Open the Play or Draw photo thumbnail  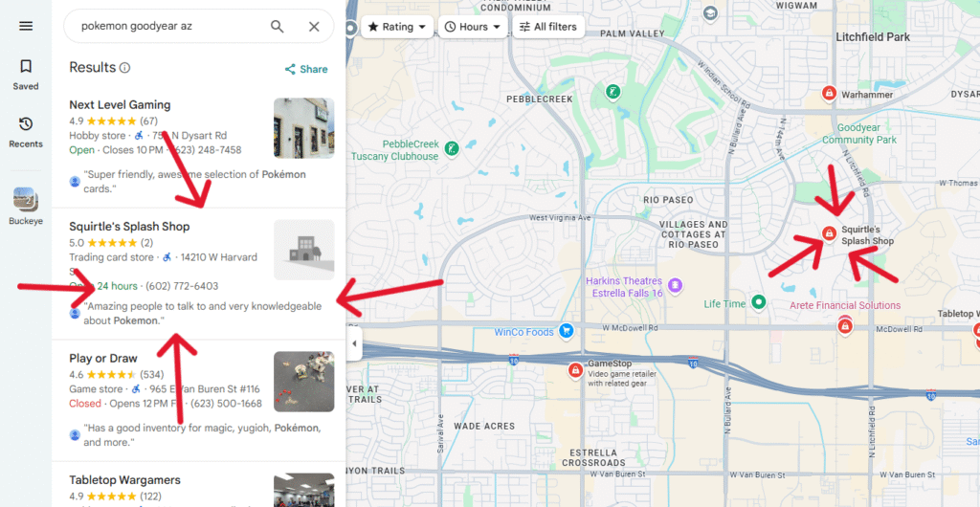click(x=303, y=382)
